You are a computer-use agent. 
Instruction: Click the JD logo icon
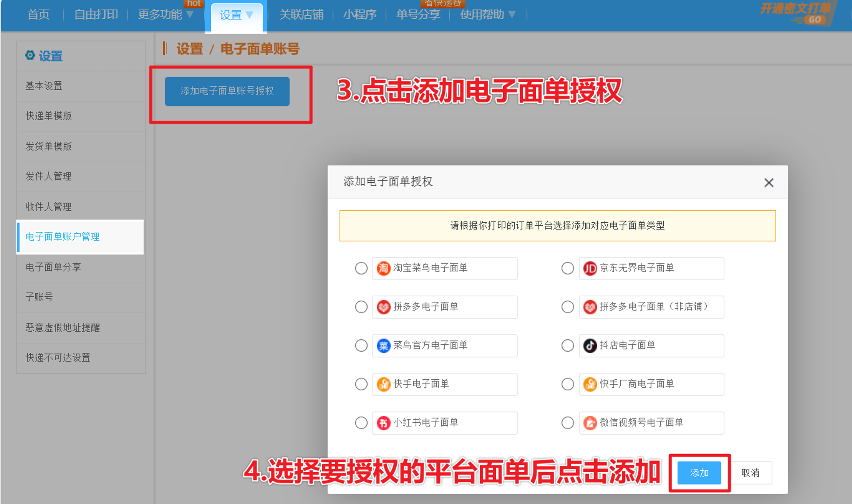[x=590, y=268]
